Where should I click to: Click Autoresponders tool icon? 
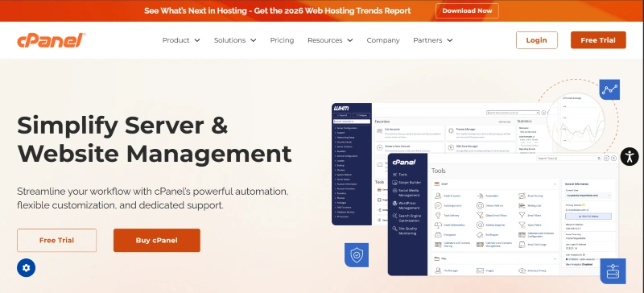(438, 205)
